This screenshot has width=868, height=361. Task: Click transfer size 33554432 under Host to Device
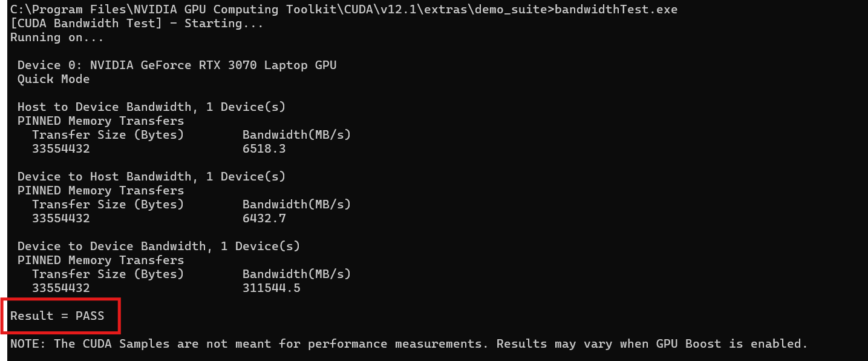[61, 148]
